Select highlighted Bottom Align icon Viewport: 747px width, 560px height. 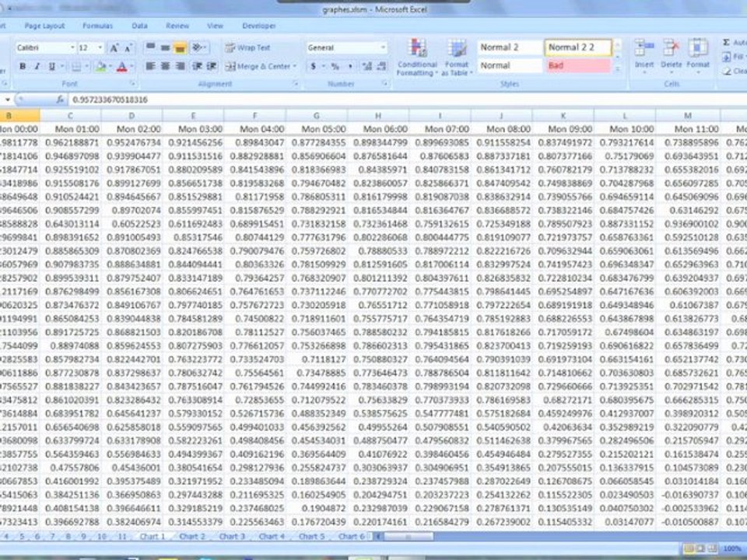point(180,47)
